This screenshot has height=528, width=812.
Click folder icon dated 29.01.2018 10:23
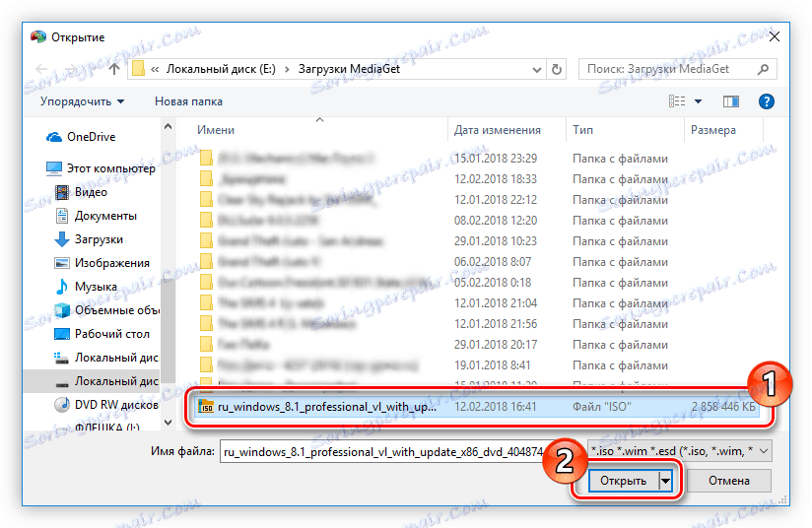(206, 241)
